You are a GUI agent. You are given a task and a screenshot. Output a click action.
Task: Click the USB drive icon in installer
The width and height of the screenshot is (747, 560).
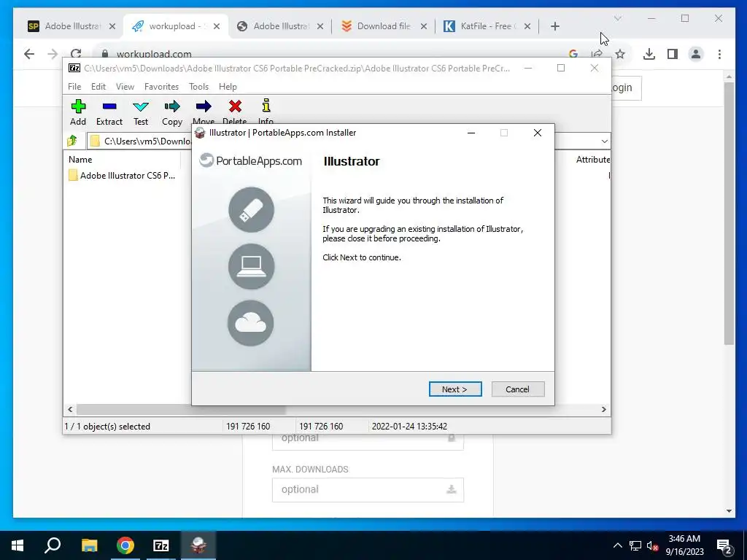pos(251,209)
